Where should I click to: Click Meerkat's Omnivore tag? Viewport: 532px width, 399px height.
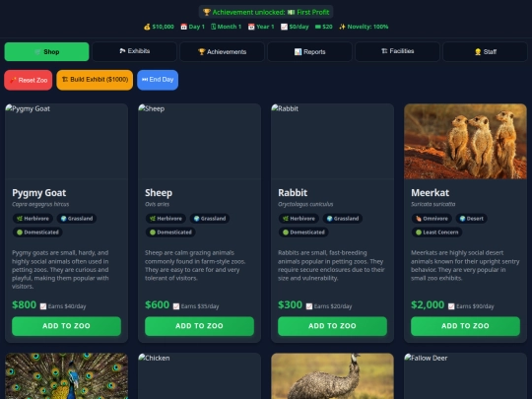coord(432,219)
